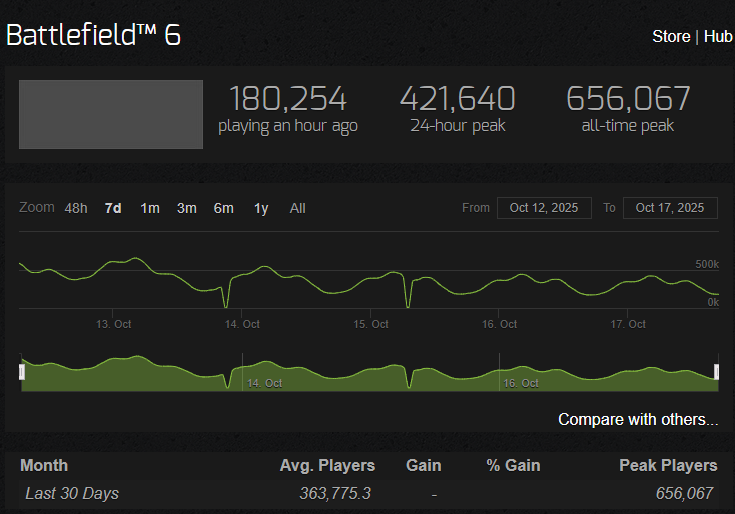The height and width of the screenshot is (514, 735).
Task: Click the 17. Oct axis label
Action: (628, 324)
